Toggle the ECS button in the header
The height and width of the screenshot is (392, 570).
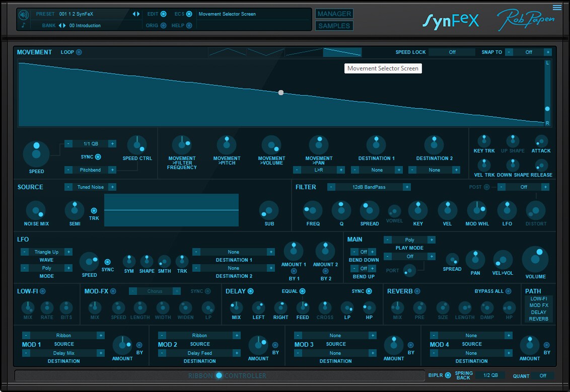click(189, 14)
